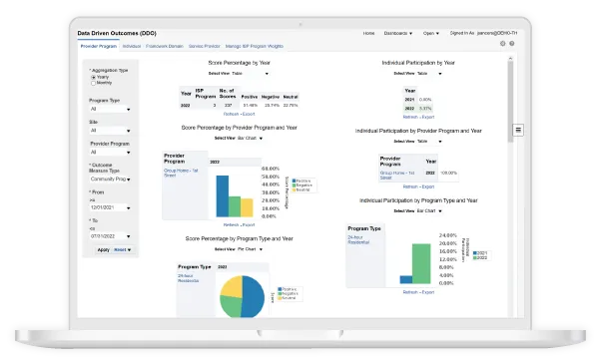Click the vertical scrollbar thumb

coord(510,101)
